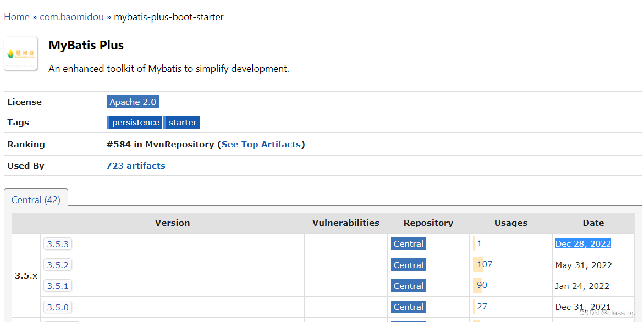Image resolution: width=644 pixels, height=322 pixels.
Task: Switch to the Central (42) tab
Action: [x=35, y=199]
